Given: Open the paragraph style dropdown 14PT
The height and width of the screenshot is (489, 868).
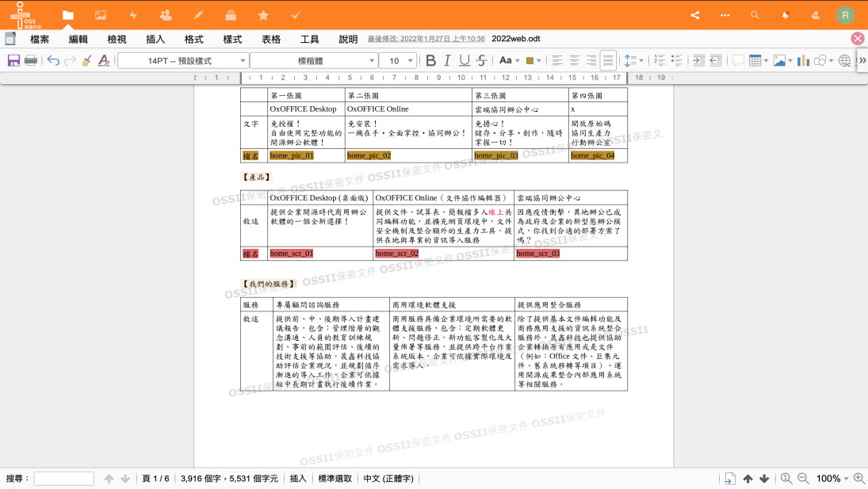Looking at the screenshot, I should pyautogui.click(x=182, y=60).
